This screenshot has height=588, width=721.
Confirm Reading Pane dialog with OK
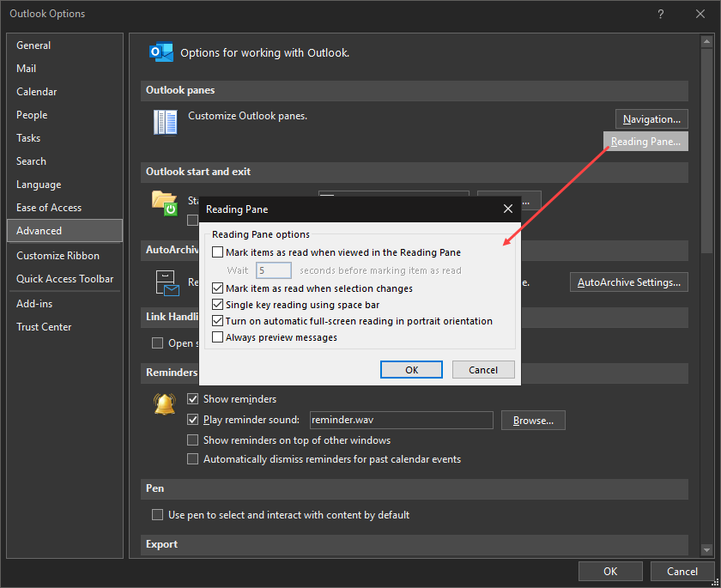411,370
